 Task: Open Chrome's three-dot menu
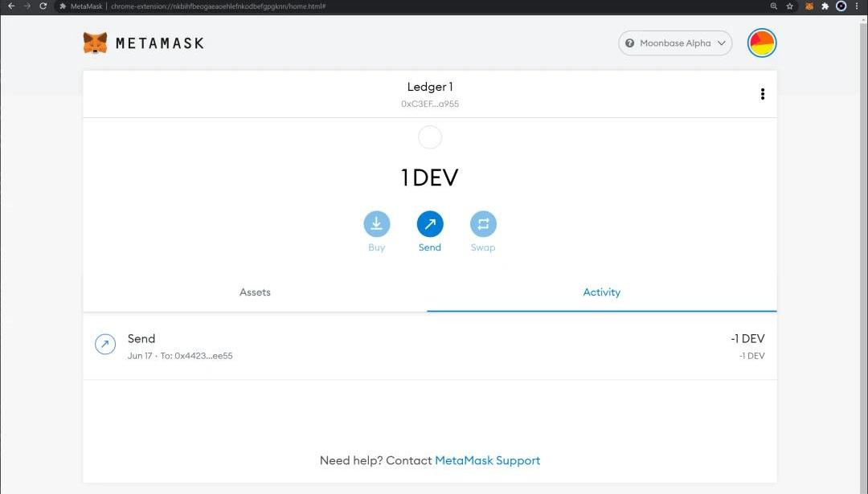click(857, 6)
